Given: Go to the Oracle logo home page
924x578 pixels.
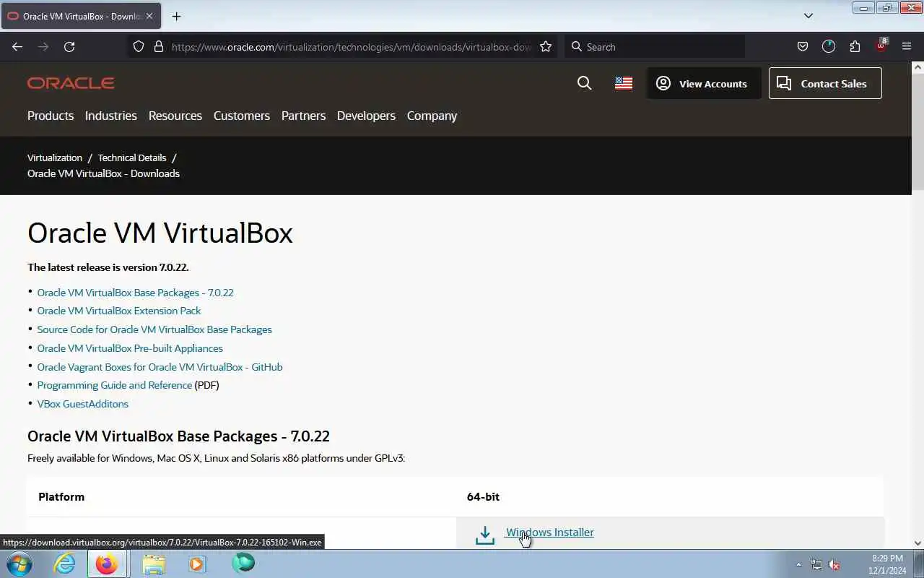Looking at the screenshot, I should pos(71,83).
